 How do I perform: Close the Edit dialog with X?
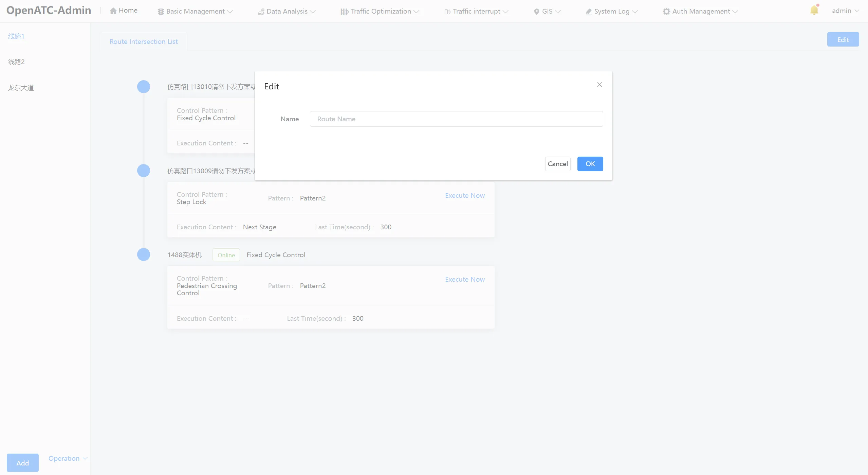tap(599, 85)
